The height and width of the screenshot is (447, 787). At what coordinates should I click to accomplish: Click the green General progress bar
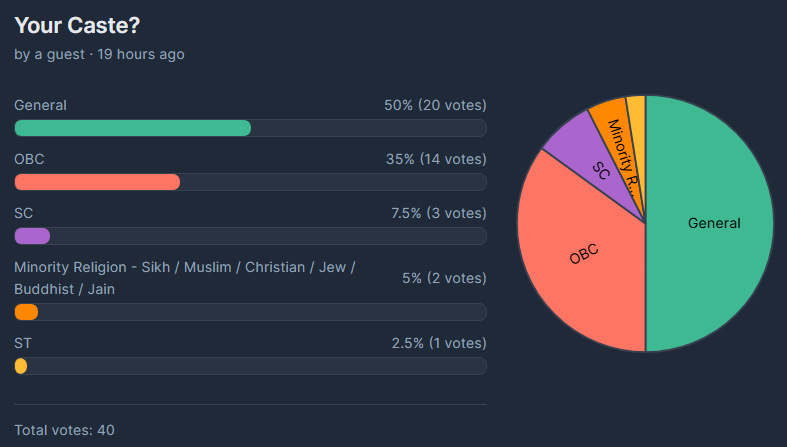pyautogui.click(x=132, y=128)
